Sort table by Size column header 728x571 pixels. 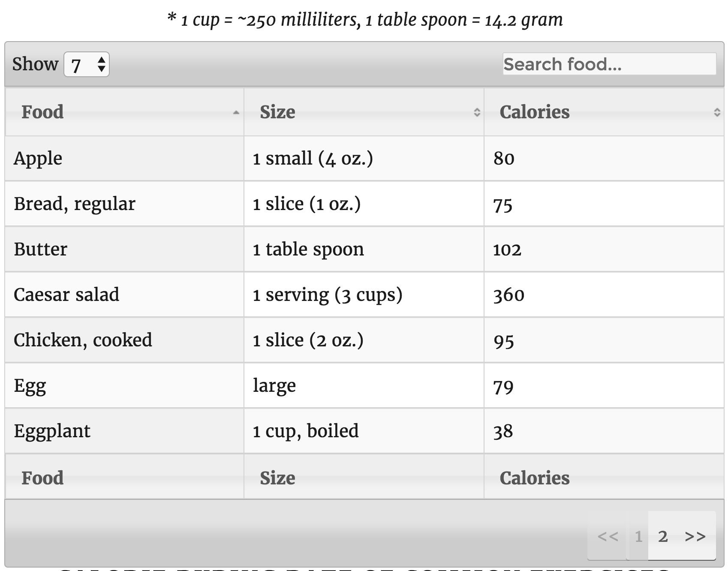(364, 112)
